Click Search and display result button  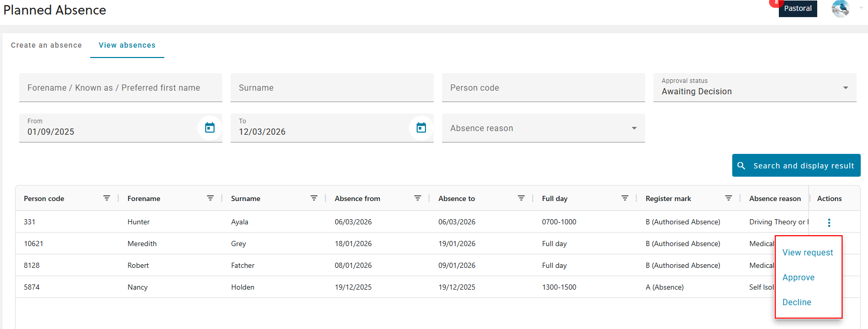click(x=796, y=165)
